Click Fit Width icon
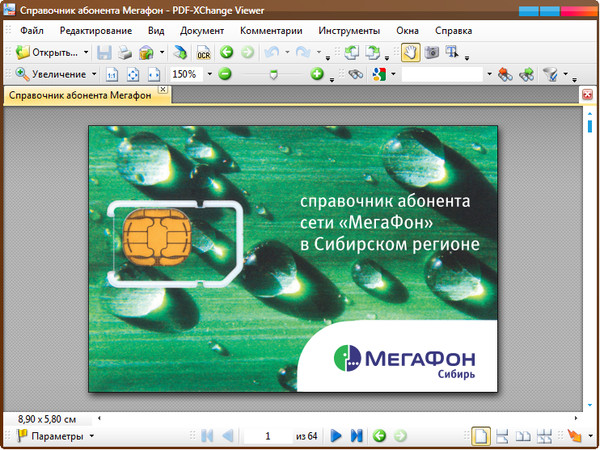The image size is (600, 450). pyautogui.click(x=154, y=74)
